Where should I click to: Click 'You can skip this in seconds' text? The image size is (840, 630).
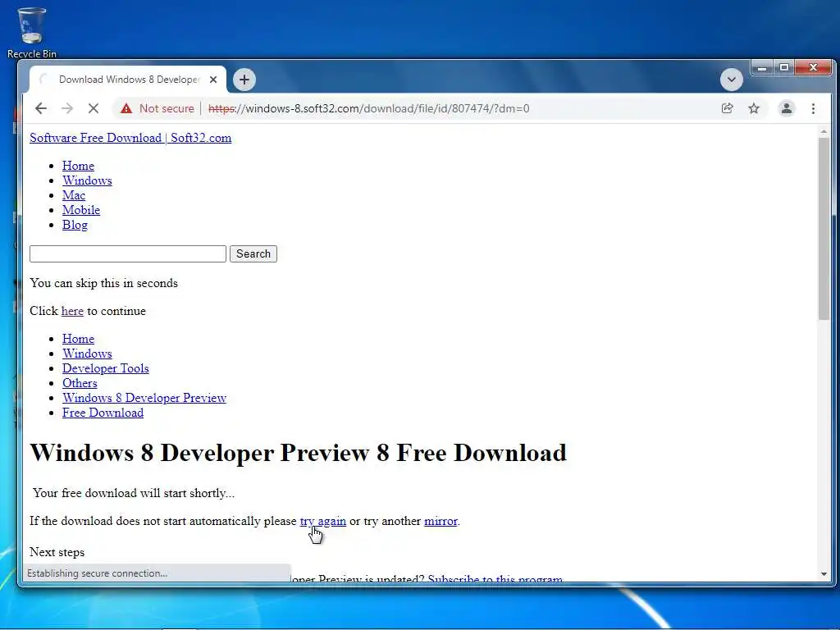pyautogui.click(x=103, y=283)
